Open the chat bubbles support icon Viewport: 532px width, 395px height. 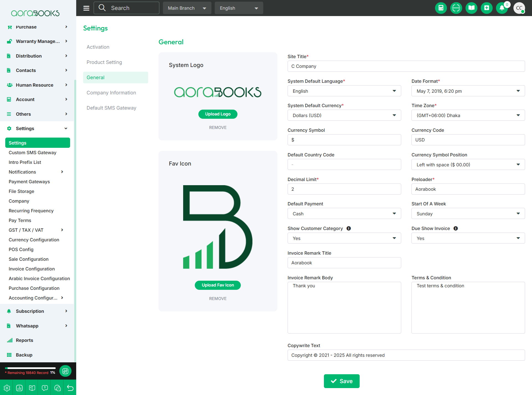point(58,388)
